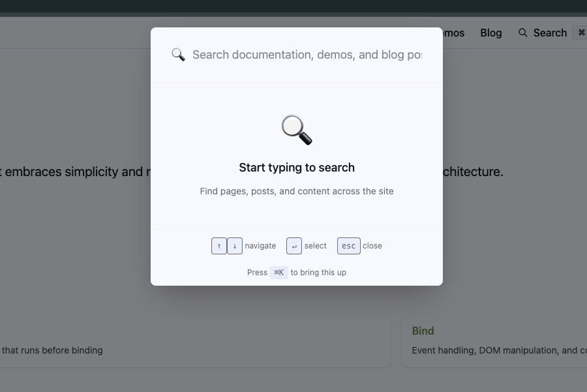Image resolution: width=587 pixels, height=392 pixels.
Task: Click Search in the top navigation bar
Action: tap(550, 33)
